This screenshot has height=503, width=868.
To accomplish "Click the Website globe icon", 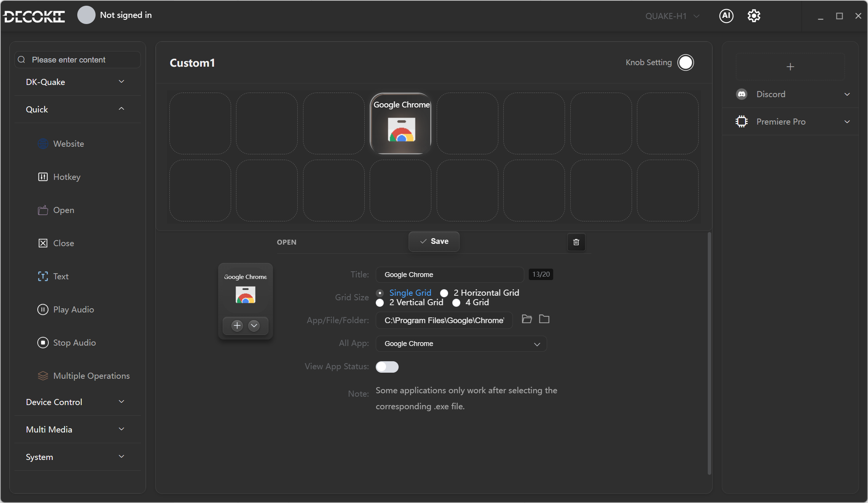I will pyautogui.click(x=43, y=144).
